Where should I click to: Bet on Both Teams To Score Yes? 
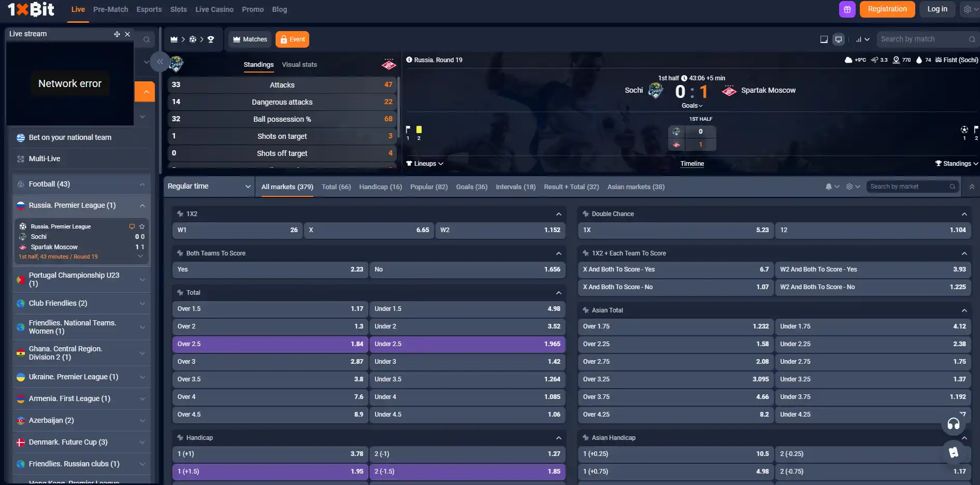click(x=270, y=269)
